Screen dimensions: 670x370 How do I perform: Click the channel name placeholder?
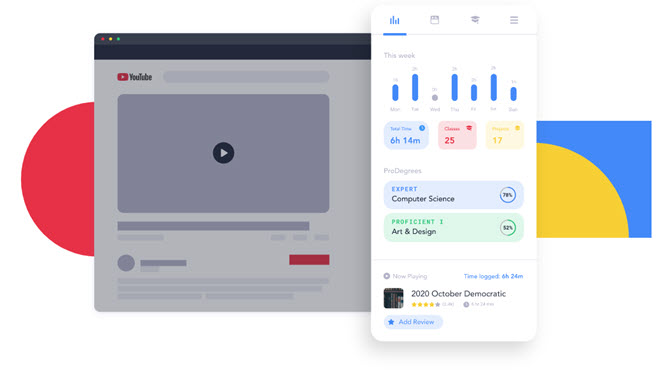point(163,263)
